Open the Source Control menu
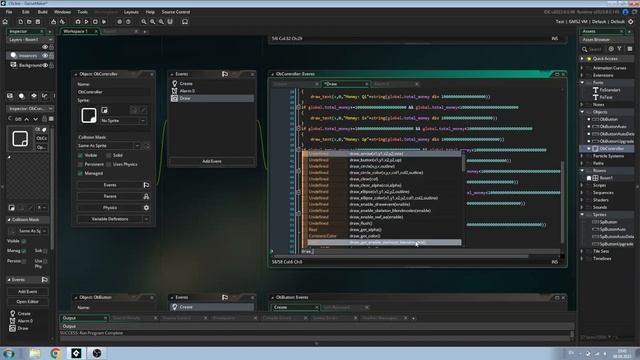Screen dimensions: 640x360 [176, 12]
